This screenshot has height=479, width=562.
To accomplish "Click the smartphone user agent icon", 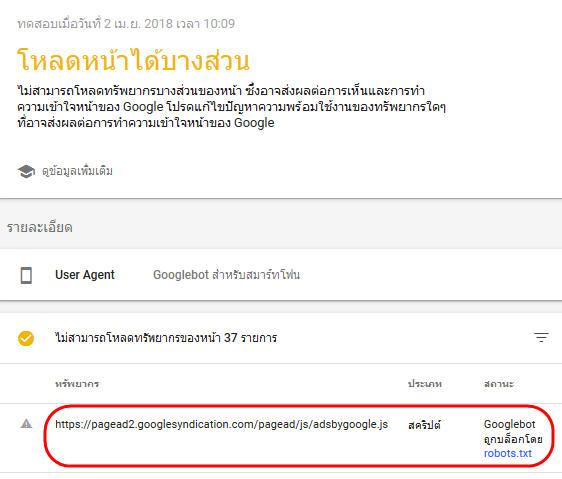I will pos(26,275).
